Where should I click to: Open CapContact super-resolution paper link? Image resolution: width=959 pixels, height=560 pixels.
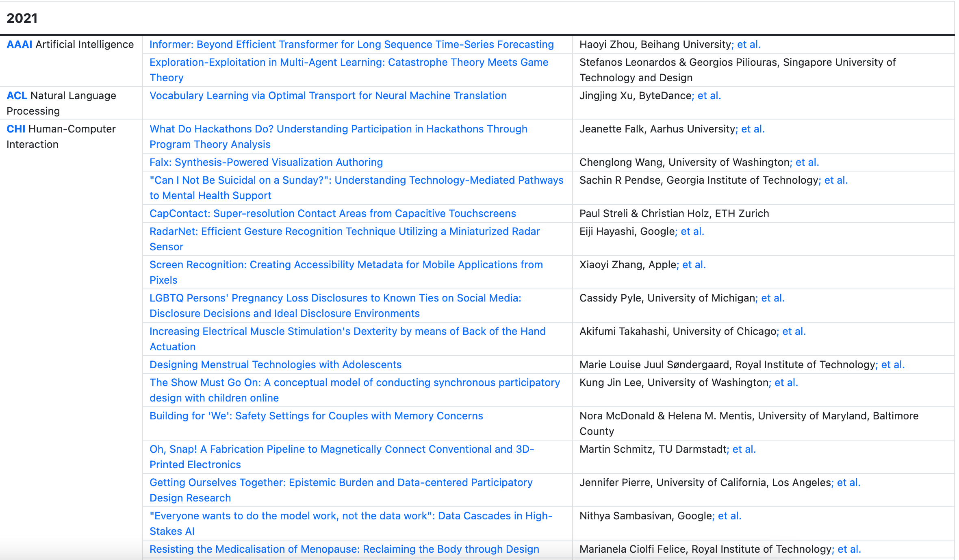pos(333,213)
